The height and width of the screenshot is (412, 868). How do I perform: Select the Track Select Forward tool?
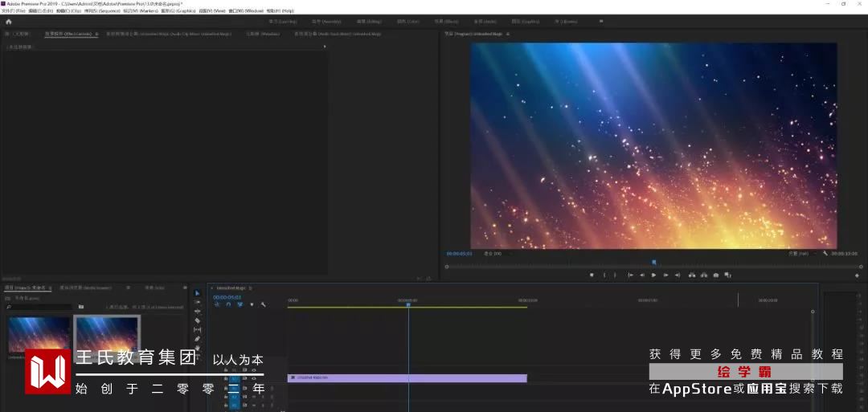pos(198,303)
